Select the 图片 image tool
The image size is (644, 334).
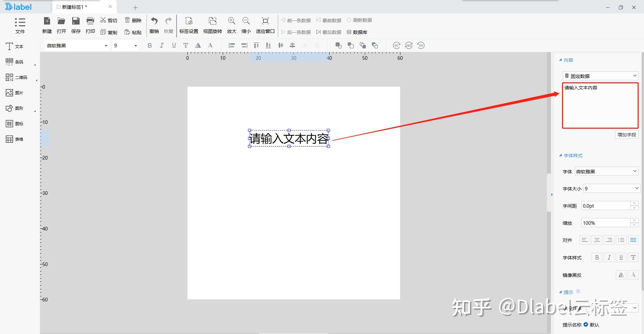[15, 93]
